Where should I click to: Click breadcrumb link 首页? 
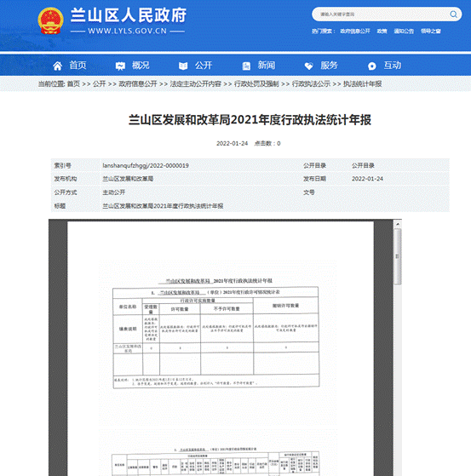pyautogui.click(x=73, y=83)
